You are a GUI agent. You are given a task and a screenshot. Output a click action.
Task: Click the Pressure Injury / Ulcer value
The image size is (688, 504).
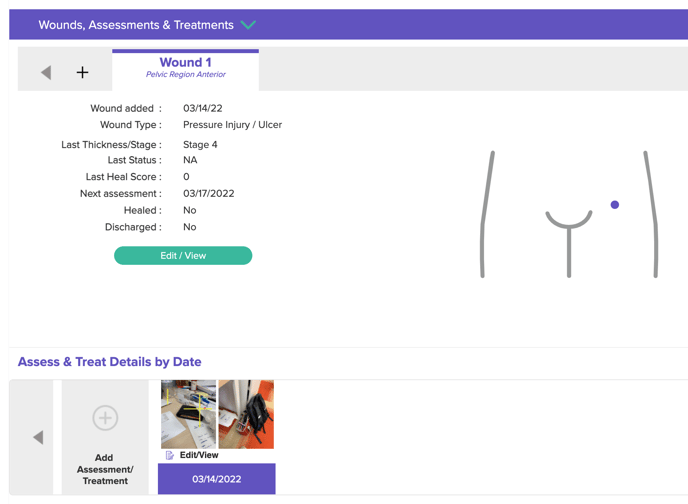[233, 125]
